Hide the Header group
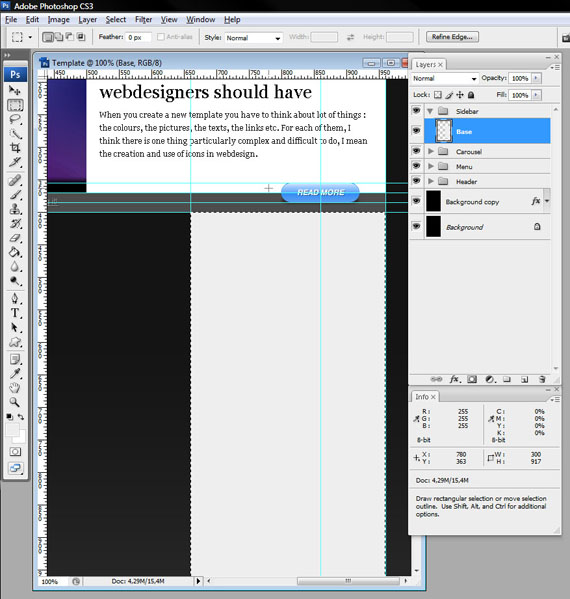Image resolution: width=570 pixels, height=599 pixels. [416, 181]
